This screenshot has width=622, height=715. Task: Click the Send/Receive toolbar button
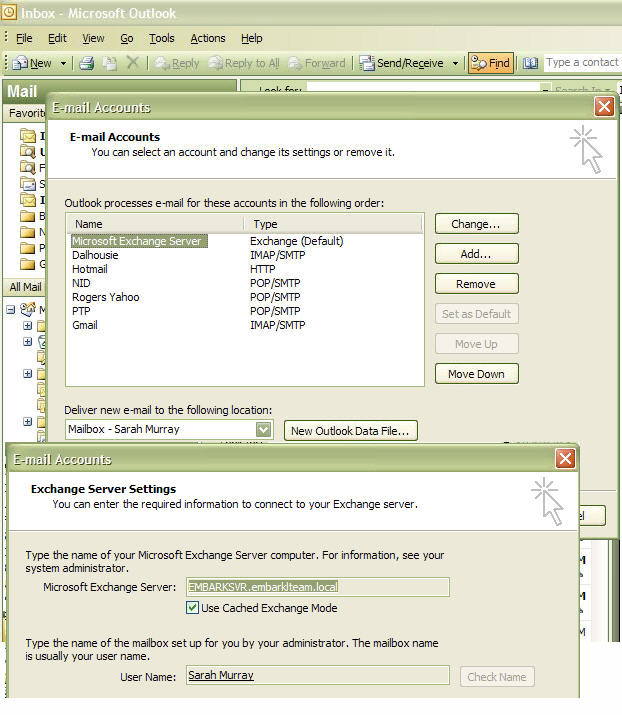[x=401, y=63]
